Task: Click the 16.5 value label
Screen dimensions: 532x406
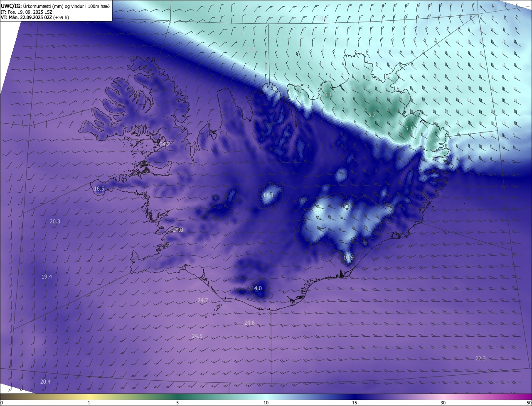Action: (x=99, y=188)
